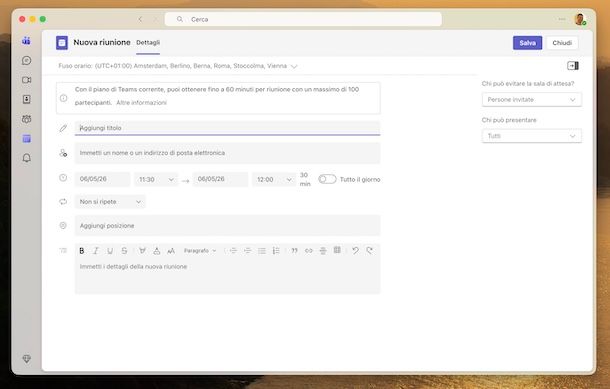Click the decrease indent icon
Image resolution: width=610 pixels, height=389 pixels.
click(233, 251)
